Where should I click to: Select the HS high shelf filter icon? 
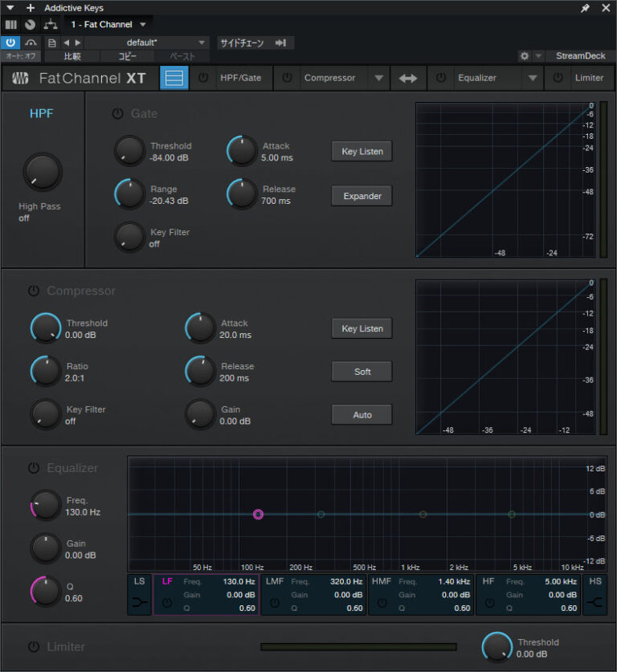595,602
